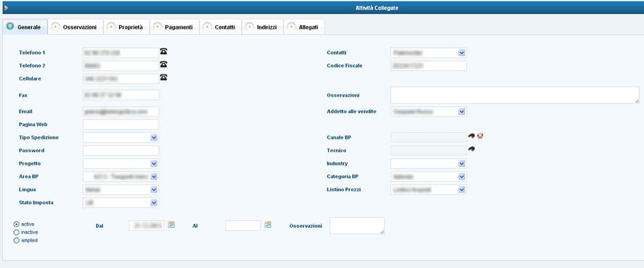The height and width of the screenshot is (268, 644).
Task: Select the amplied radio button
Action: tap(17, 240)
